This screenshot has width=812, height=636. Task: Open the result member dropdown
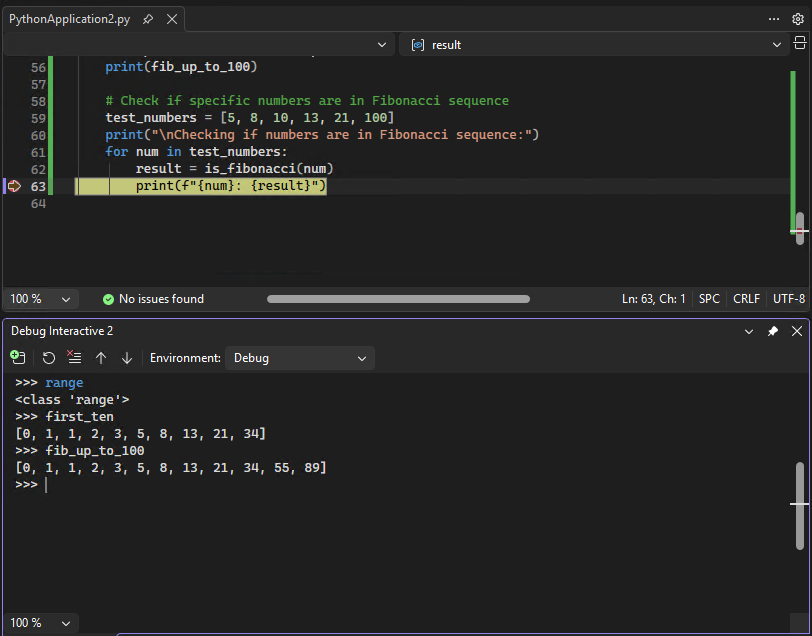click(x=777, y=45)
